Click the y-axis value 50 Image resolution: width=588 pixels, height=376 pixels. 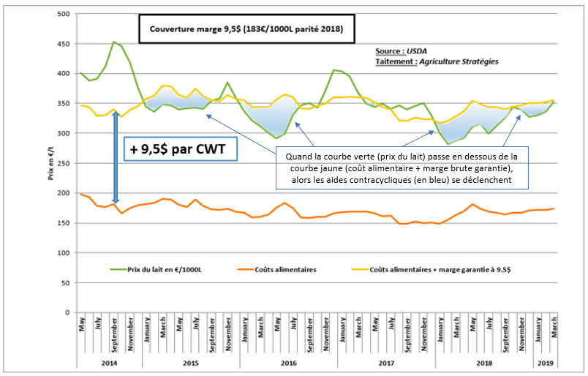pyautogui.click(x=66, y=283)
